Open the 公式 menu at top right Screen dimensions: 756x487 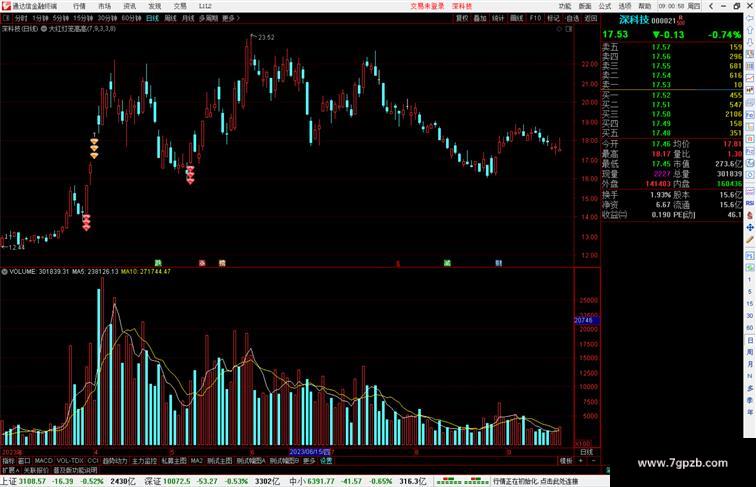click(x=605, y=6)
